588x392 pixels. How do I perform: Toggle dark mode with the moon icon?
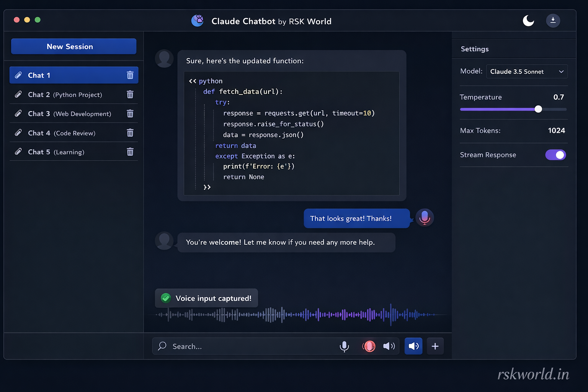point(528,21)
